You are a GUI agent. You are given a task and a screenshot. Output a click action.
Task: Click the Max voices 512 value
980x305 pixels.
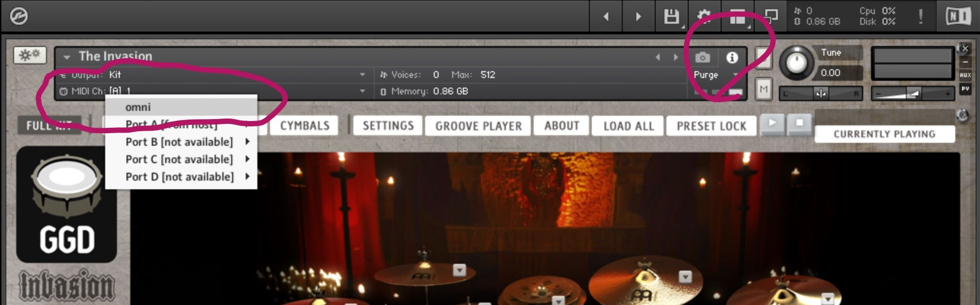pos(488,75)
